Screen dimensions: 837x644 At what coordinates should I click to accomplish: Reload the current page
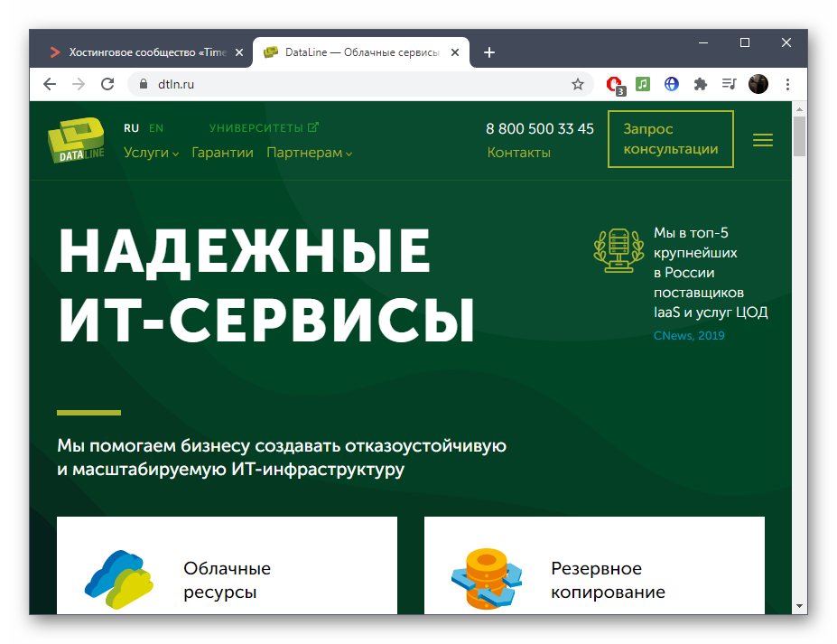pyautogui.click(x=108, y=84)
